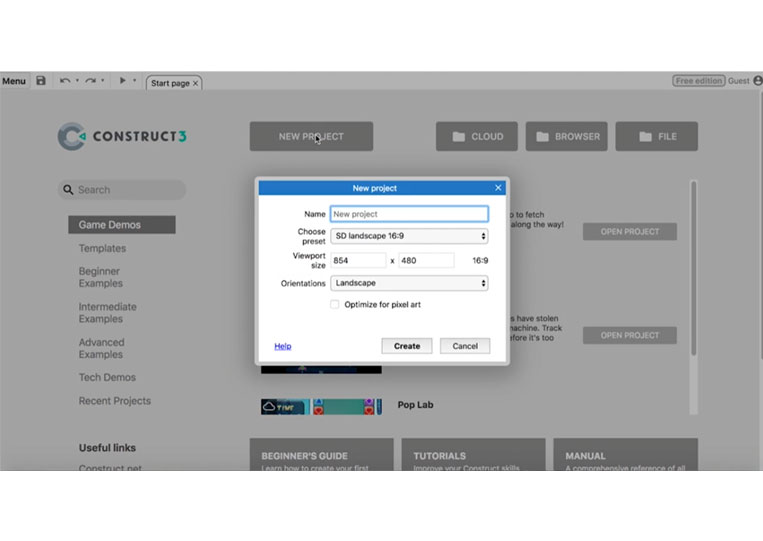This screenshot has width=763, height=541.
Task: Open the CLOUD folder button
Action: click(x=477, y=137)
